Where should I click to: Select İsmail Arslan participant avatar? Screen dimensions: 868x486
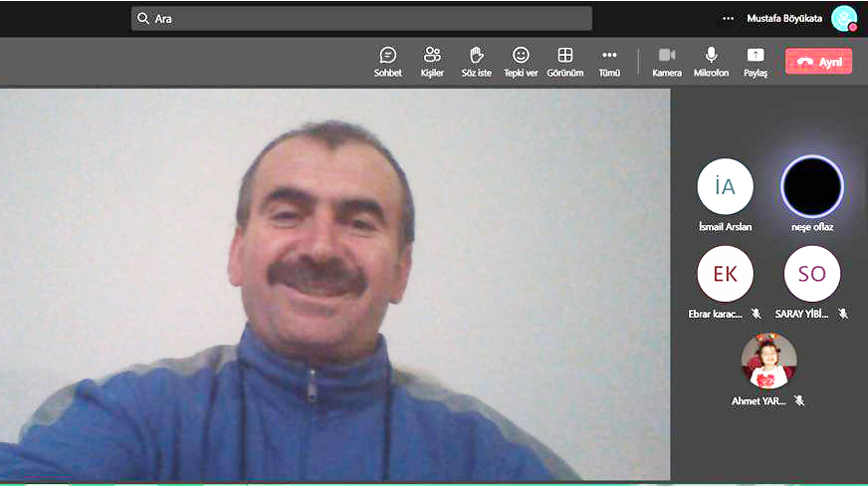[725, 186]
